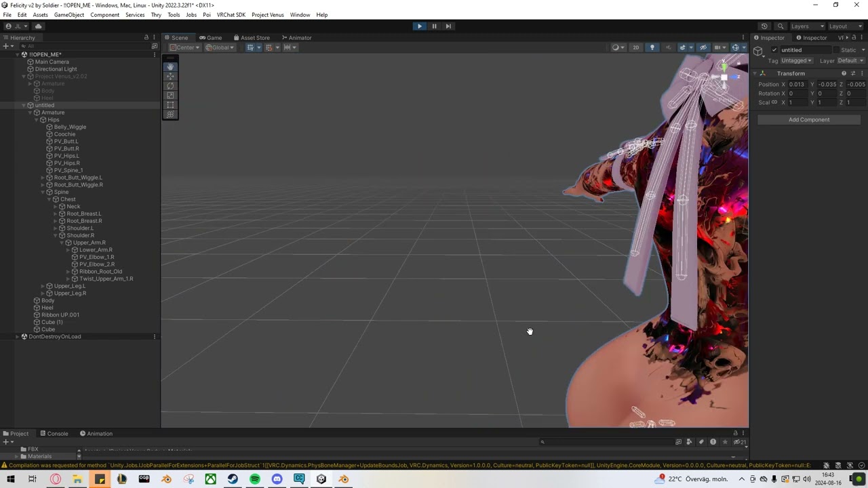
Task: Select Ribbon UP.001 object
Action: (x=60, y=314)
